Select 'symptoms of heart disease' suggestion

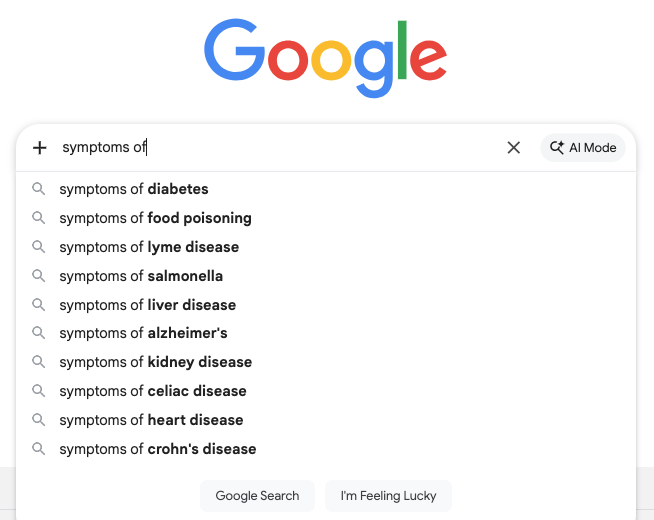point(151,420)
